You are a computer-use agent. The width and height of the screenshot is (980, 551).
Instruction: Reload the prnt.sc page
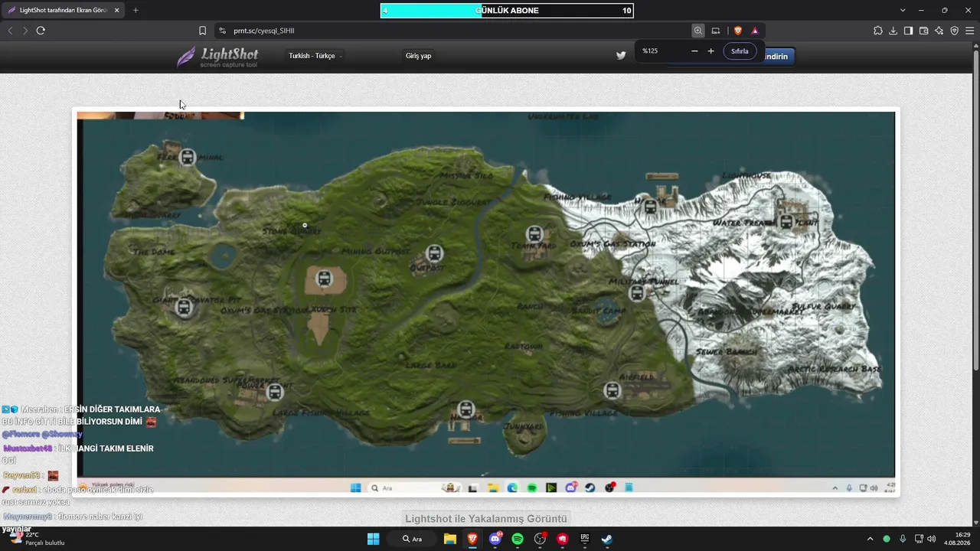coord(41,31)
